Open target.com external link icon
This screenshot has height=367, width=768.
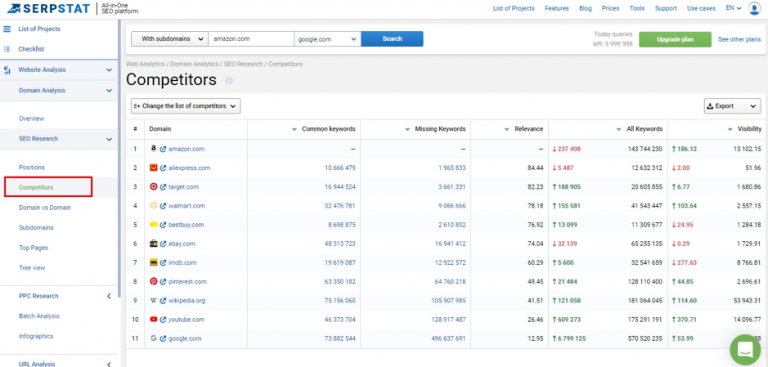coord(163,187)
